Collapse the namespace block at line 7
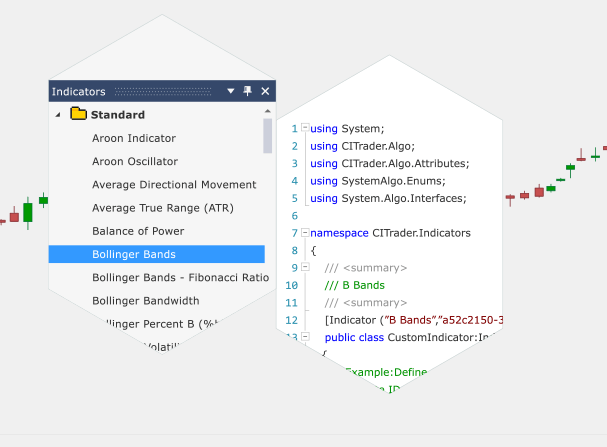The image size is (607, 447). [x=305, y=232]
